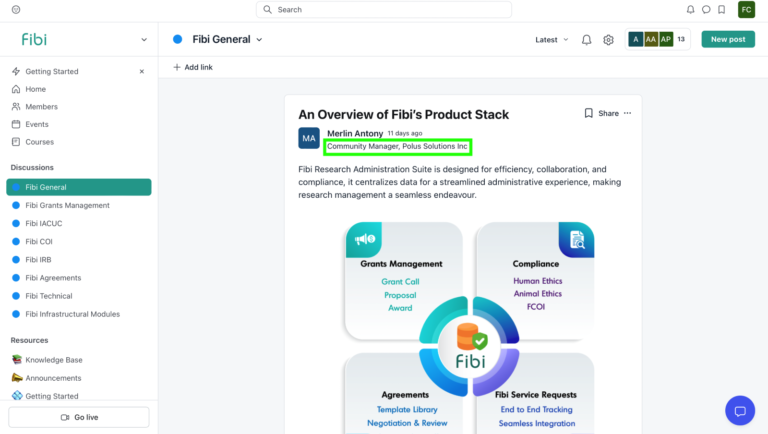Select Fibi General discussion
This screenshot has height=434, width=768.
point(78,187)
